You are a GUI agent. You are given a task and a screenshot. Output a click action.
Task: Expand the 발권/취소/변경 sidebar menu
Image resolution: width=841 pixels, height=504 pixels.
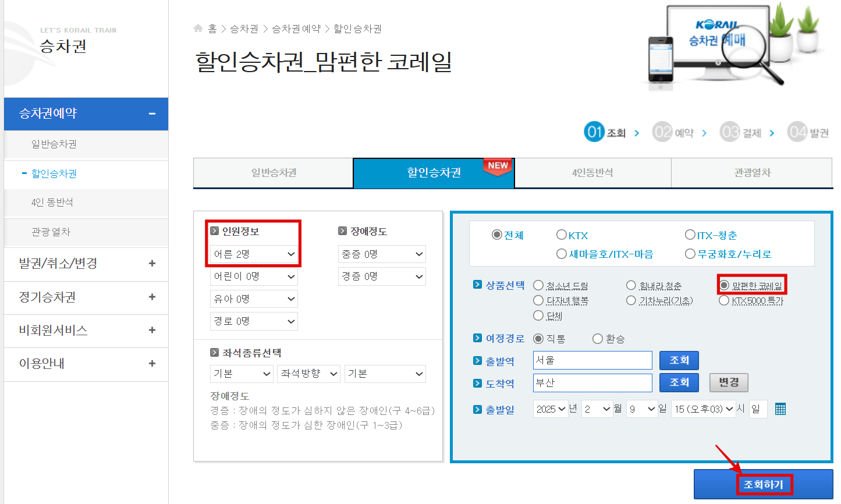click(86, 264)
